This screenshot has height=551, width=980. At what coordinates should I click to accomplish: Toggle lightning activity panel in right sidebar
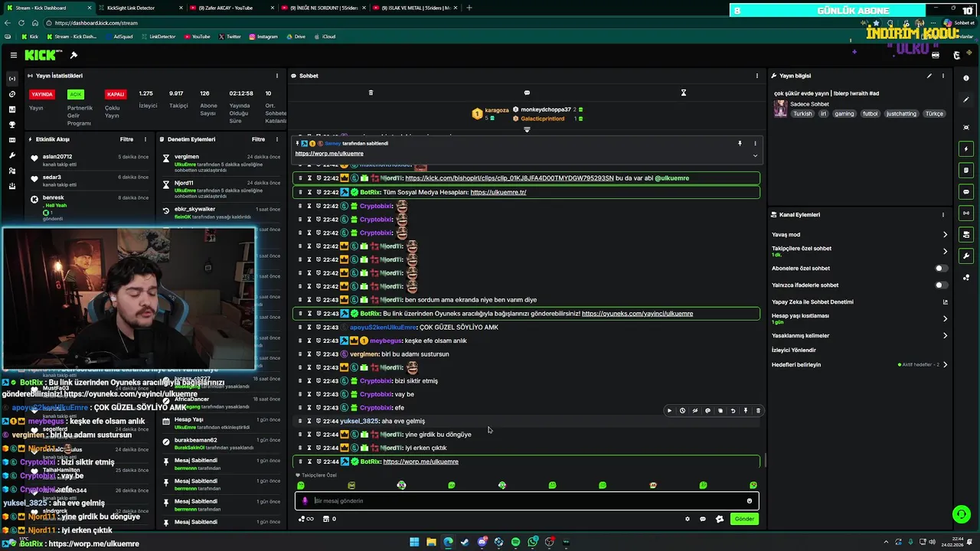click(x=966, y=149)
